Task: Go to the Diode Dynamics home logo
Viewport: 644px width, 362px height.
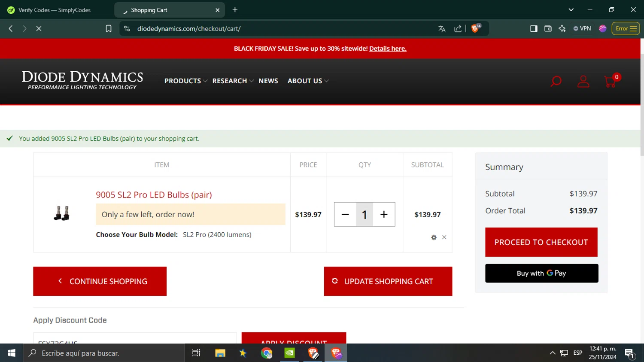Action: [82, 80]
